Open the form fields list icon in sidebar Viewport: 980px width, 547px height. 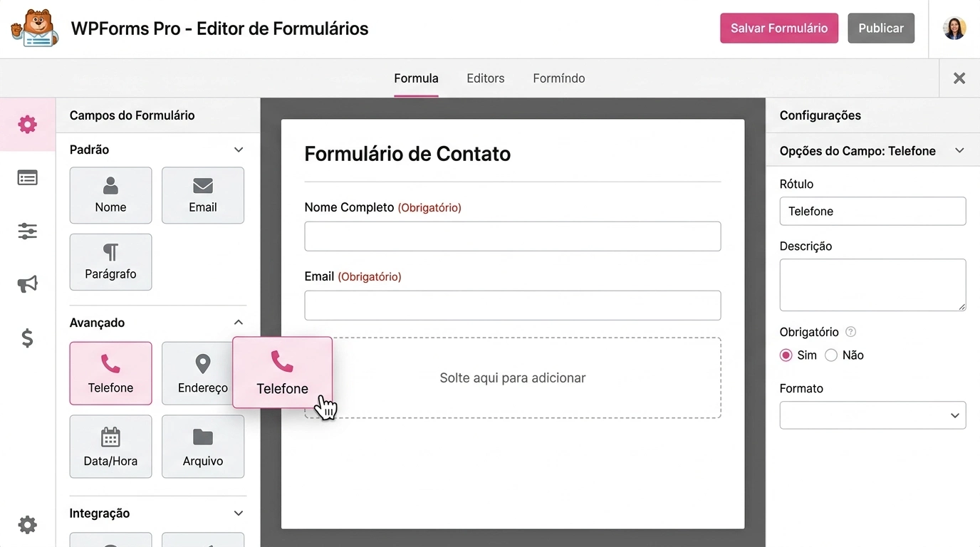[27, 177]
